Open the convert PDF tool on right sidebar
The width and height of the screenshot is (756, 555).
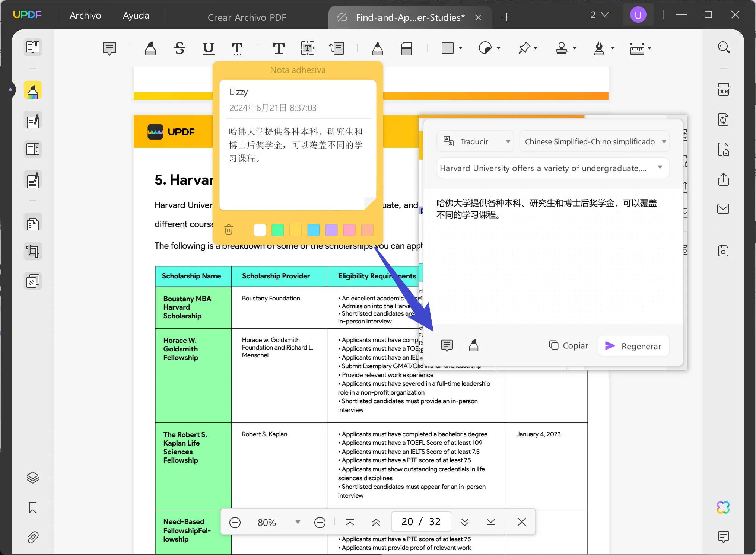(724, 120)
